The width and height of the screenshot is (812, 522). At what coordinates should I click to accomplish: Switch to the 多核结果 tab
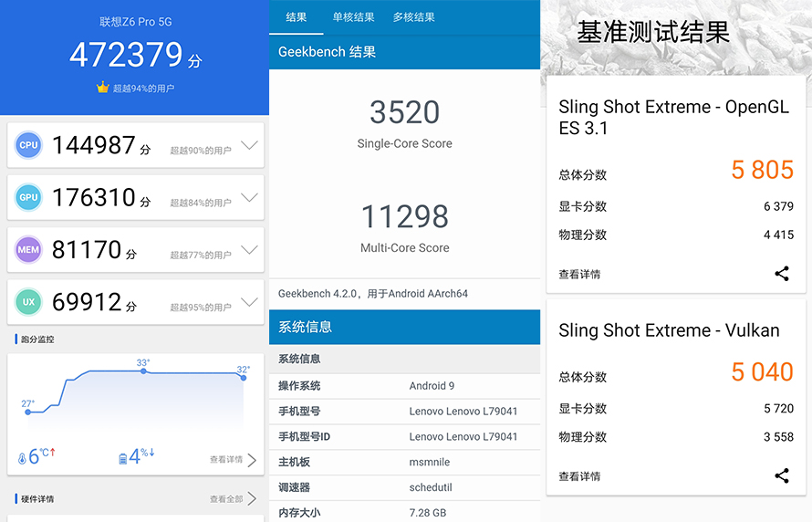pos(413,17)
